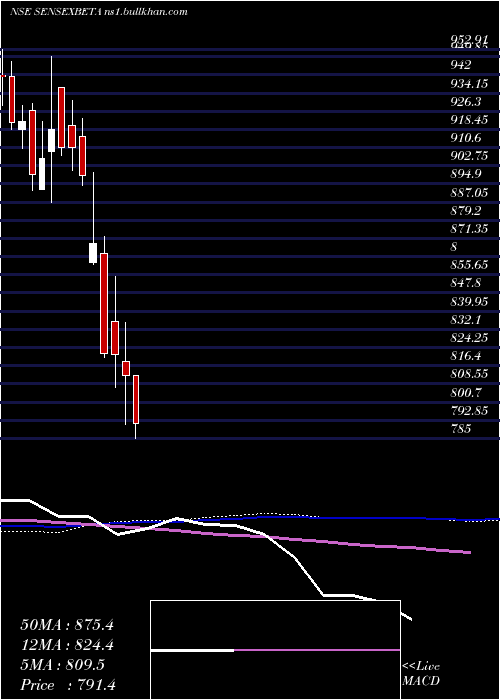Click the 5MA : 809.5 value
This screenshot has height=700, width=500.
62,665
